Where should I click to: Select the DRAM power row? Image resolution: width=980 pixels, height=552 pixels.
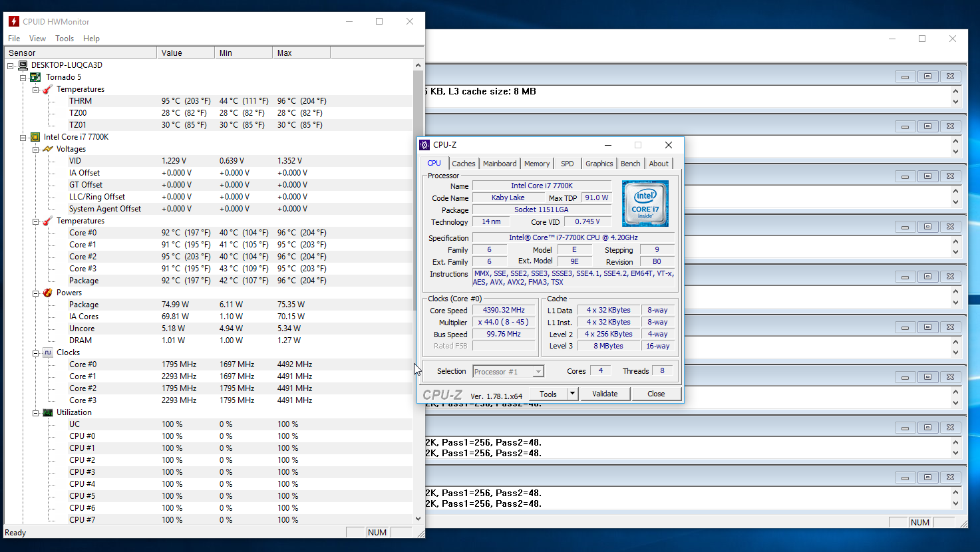click(x=208, y=341)
